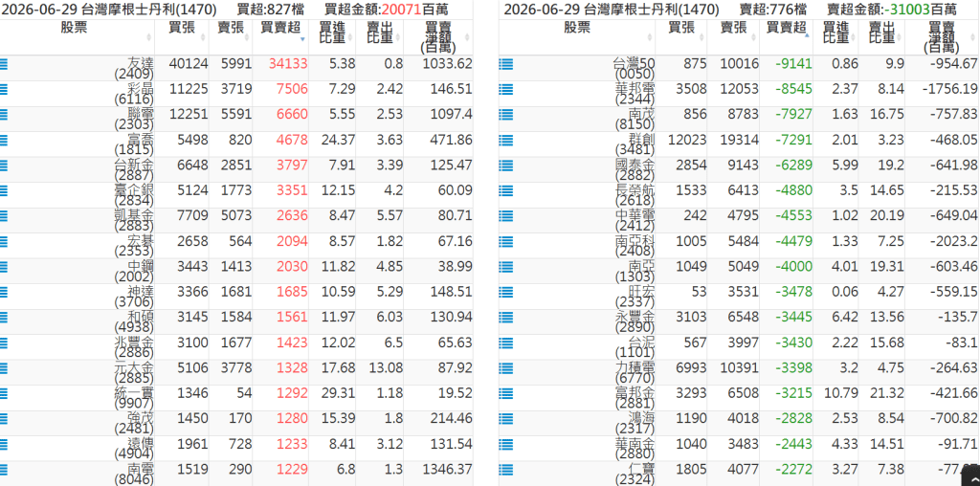This screenshot has height=486, width=980.
Task: Open the list icon for 和碩 (4938)
Action: pyautogui.click(x=3, y=318)
